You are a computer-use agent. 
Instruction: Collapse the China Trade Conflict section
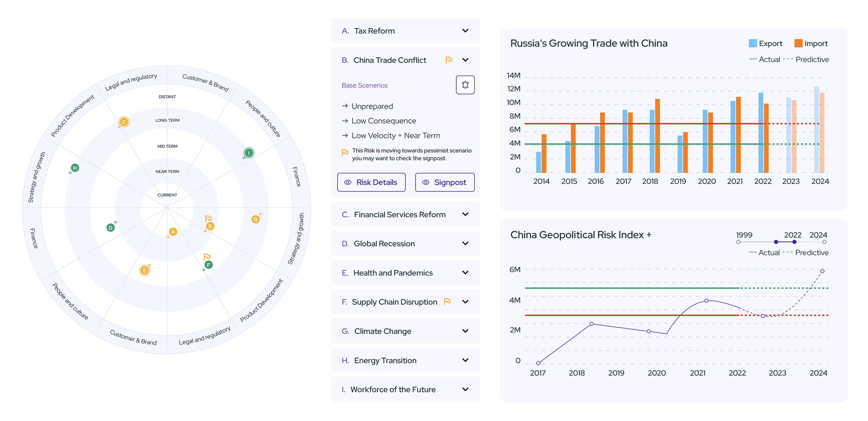465,60
